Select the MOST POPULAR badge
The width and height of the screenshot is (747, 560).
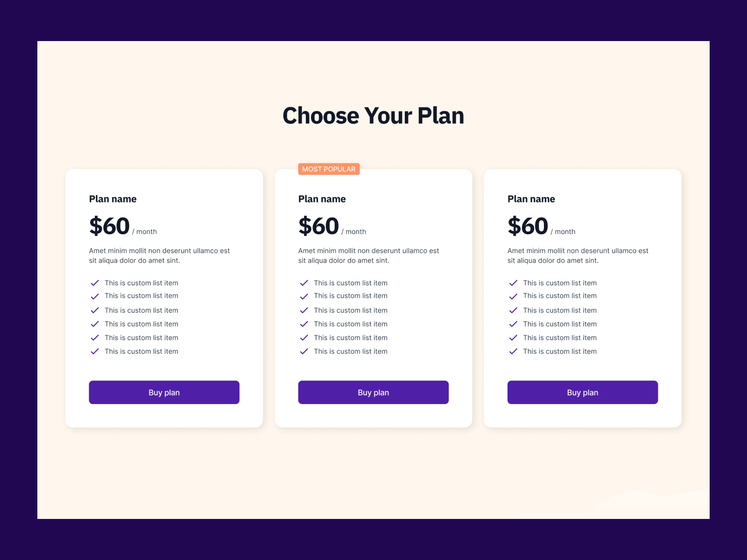(x=329, y=169)
